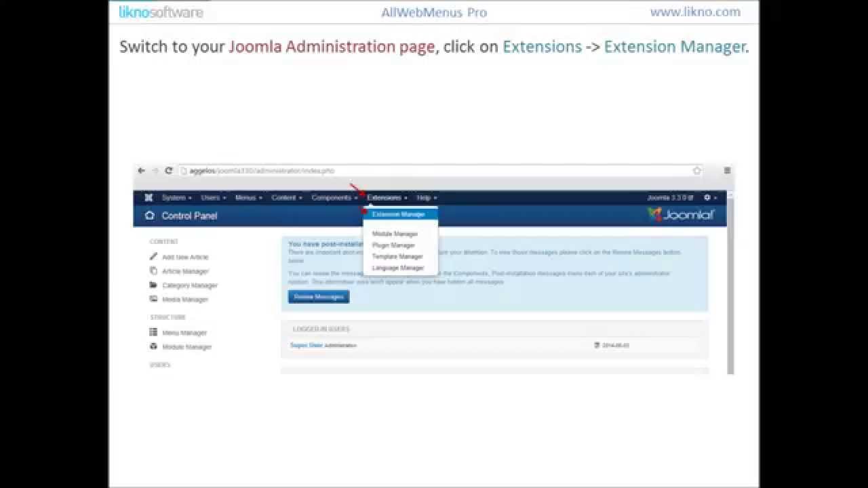Collapse the Extensions dropdown menu
This screenshot has height=488, width=868.
click(x=387, y=198)
